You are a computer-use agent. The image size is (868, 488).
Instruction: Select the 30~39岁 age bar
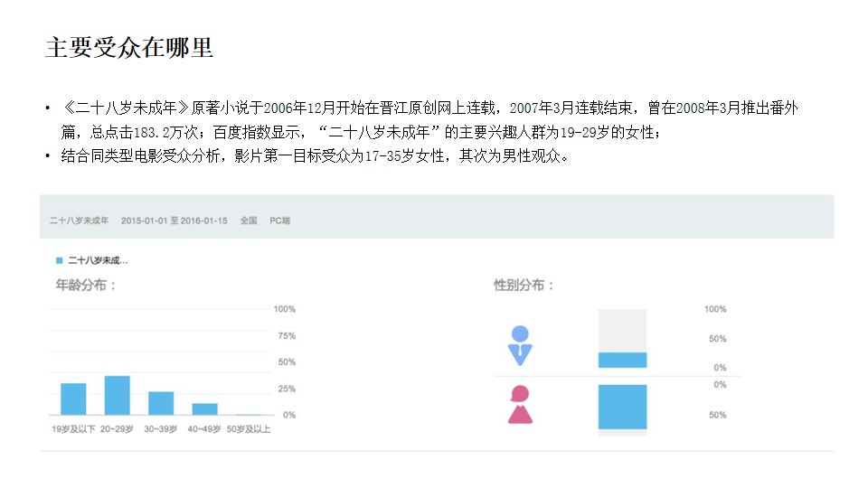tap(161, 403)
